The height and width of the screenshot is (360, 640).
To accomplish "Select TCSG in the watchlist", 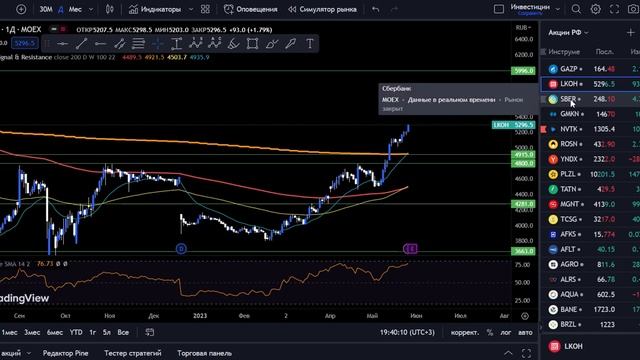I will coord(590,219).
